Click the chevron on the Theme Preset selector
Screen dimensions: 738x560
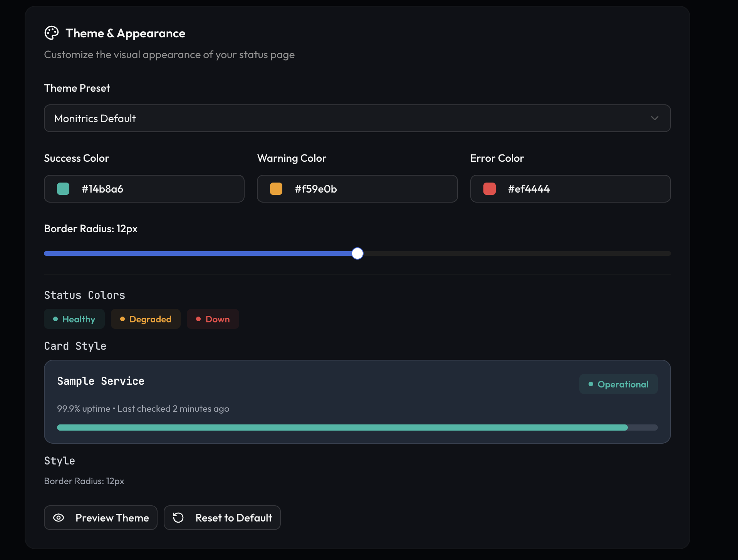point(655,118)
